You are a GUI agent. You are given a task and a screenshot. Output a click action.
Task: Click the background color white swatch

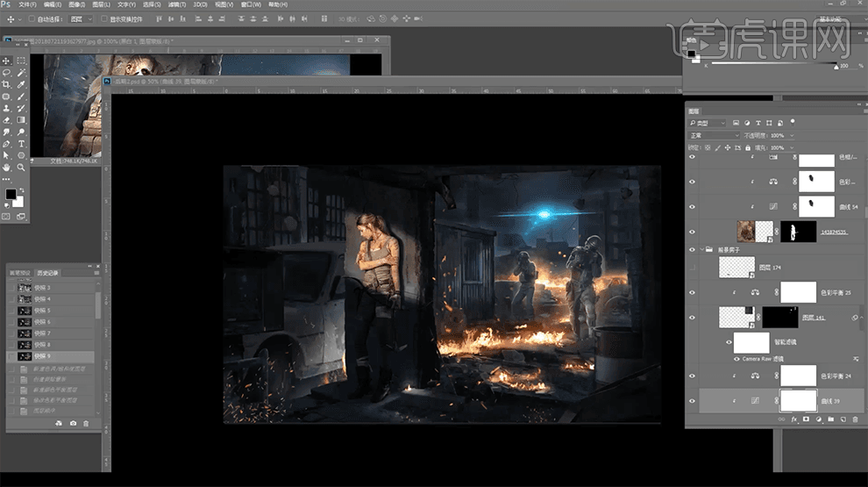tap(20, 202)
